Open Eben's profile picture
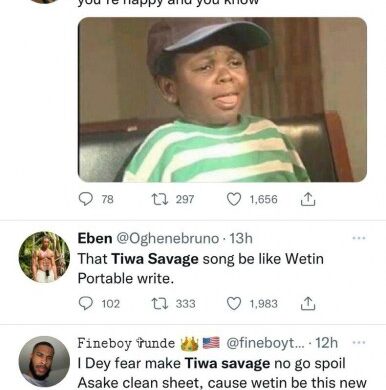 tap(44, 257)
